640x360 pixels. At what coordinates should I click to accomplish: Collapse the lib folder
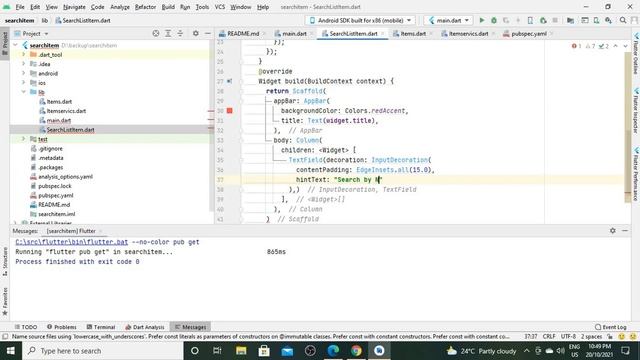point(24,92)
